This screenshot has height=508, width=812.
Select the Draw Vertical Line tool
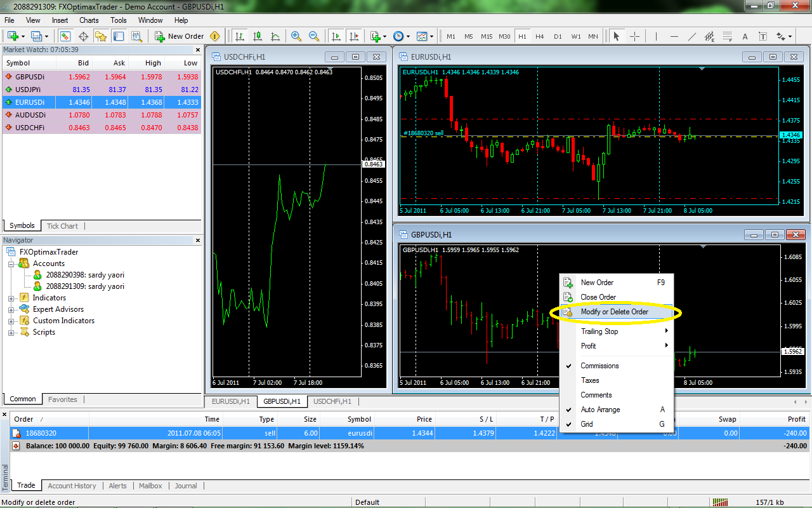point(656,36)
